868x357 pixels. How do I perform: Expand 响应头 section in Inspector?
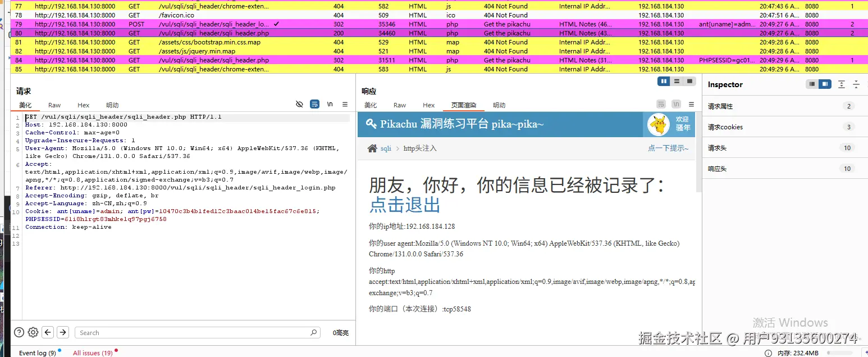coord(784,169)
